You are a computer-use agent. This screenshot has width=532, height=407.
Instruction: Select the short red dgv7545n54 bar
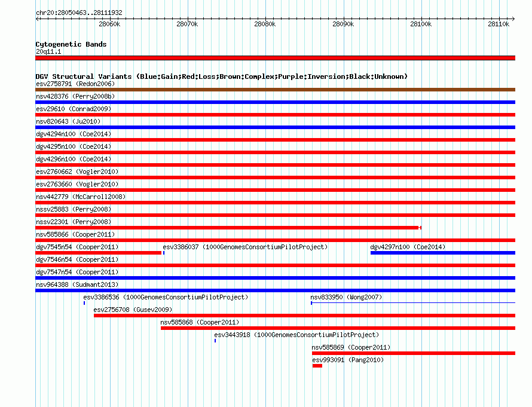coord(99,253)
